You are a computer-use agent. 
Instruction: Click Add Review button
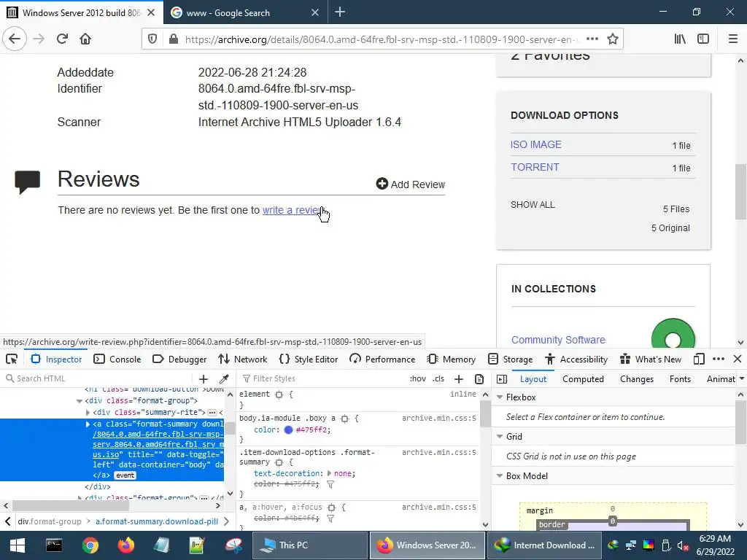pyautogui.click(x=410, y=184)
